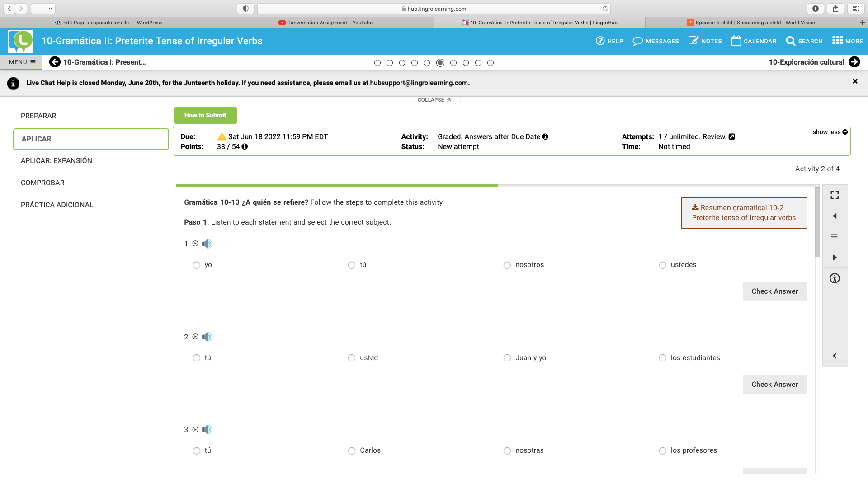Open APLICAR: EXPANSIÓN section
The image size is (868, 488).
pos(57,161)
